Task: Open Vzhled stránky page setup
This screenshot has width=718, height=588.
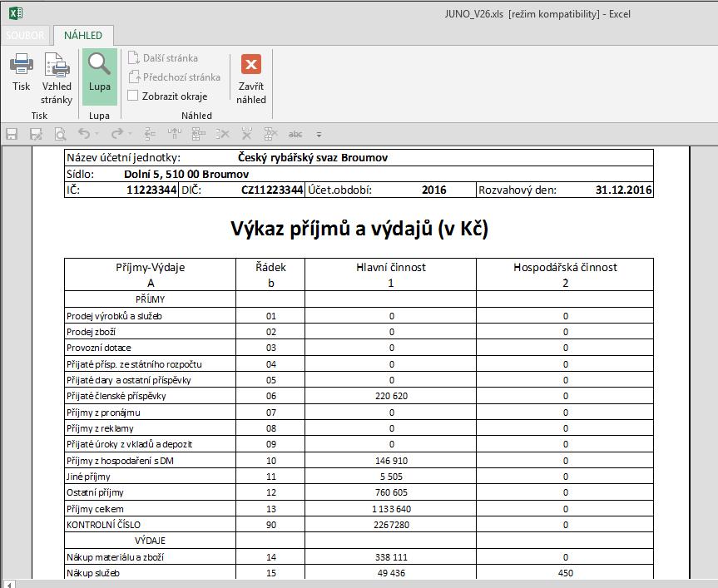Action: coord(57,78)
